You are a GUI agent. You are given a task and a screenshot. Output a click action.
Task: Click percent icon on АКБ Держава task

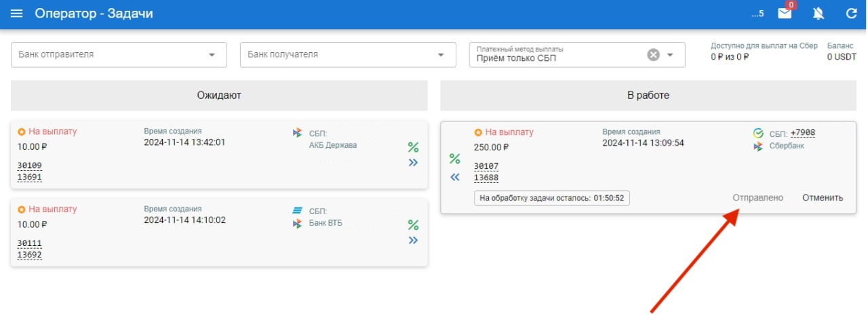(413, 147)
